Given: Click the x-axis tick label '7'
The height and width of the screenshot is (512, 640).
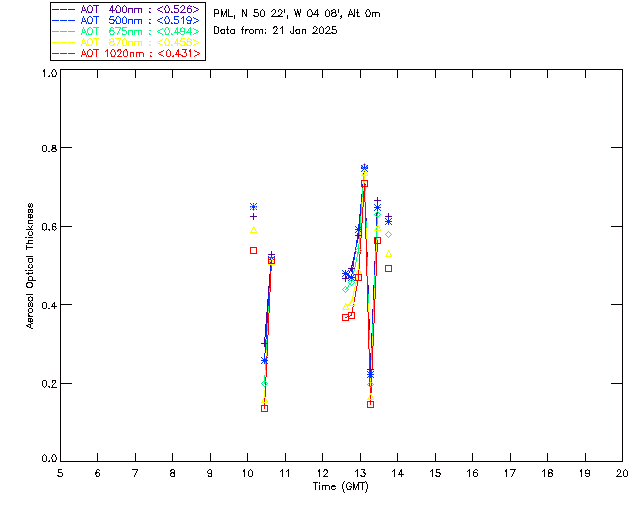Looking at the screenshot, I should coord(135,473).
